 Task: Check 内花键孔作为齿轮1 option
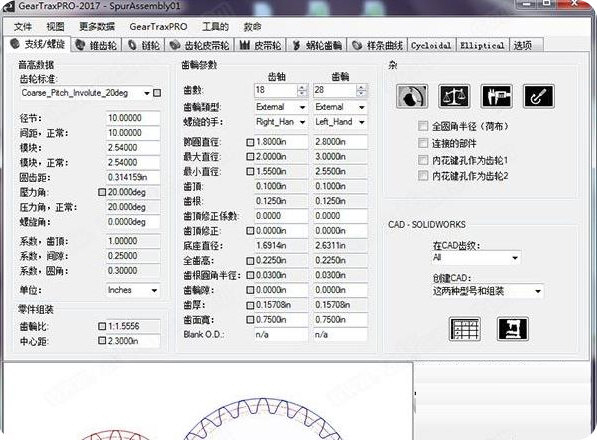[423, 160]
